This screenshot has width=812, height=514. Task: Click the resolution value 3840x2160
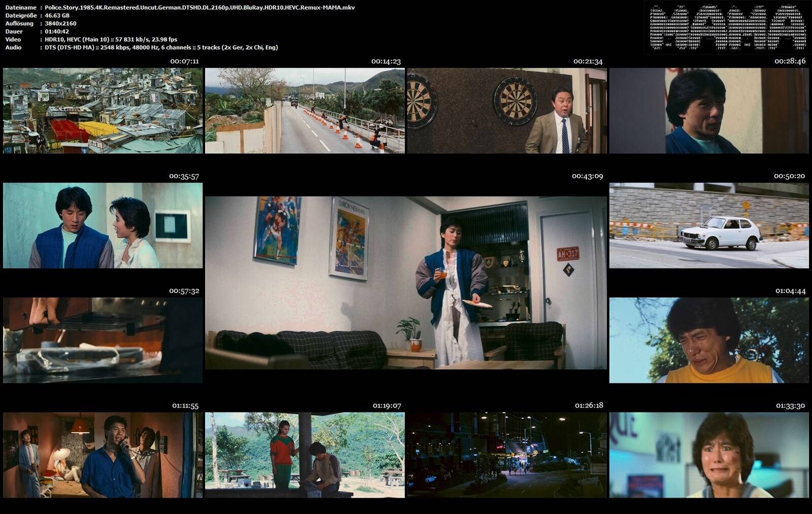coord(60,23)
